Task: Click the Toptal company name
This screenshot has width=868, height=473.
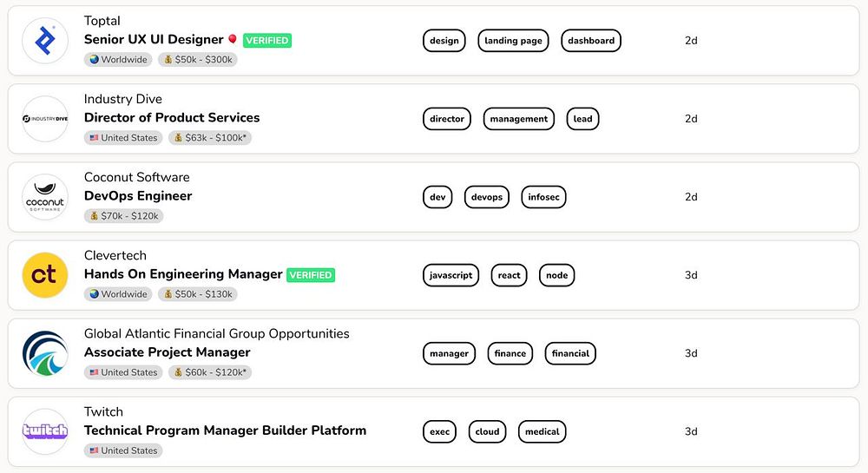Action: coord(102,21)
